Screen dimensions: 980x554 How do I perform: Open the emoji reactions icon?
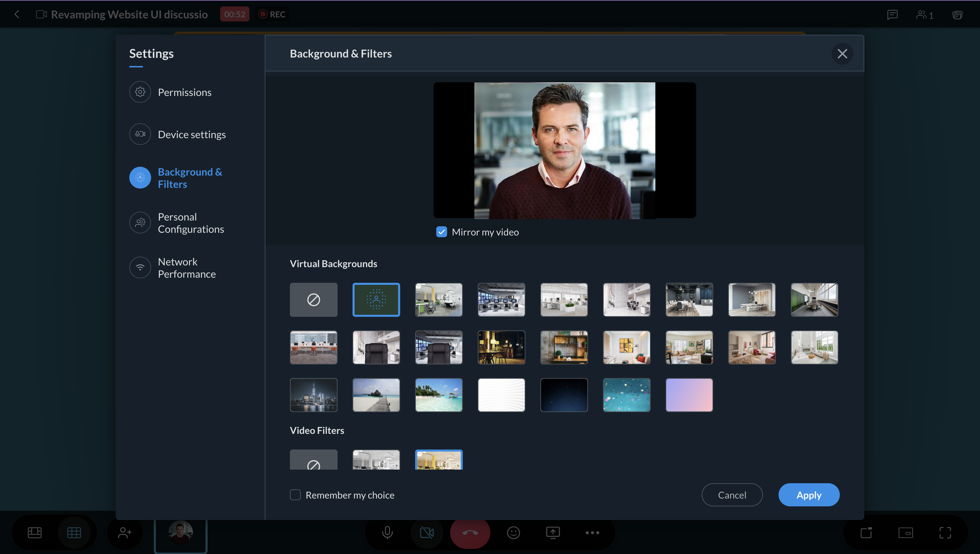[x=513, y=532]
